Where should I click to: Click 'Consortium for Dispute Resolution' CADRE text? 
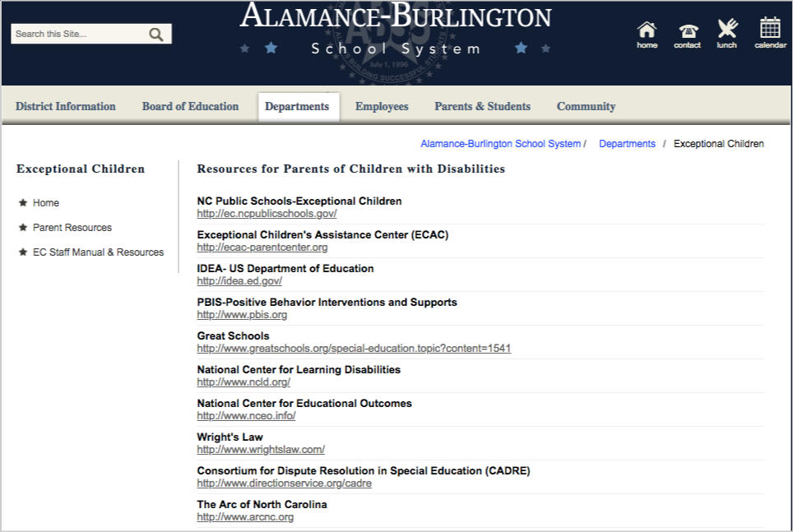pyautogui.click(x=364, y=471)
